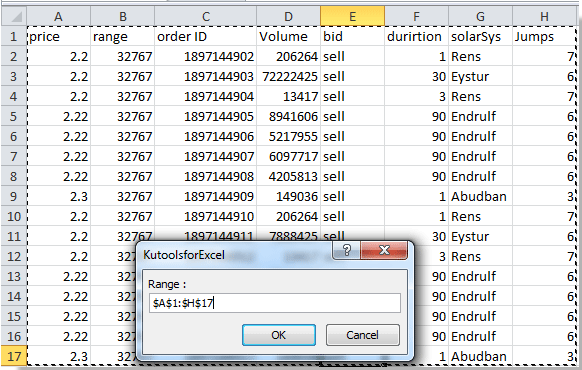Image resolution: width=582 pixels, height=370 pixels.
Task: Click the solarSys header cell
Action: click(x=480, y=36)
